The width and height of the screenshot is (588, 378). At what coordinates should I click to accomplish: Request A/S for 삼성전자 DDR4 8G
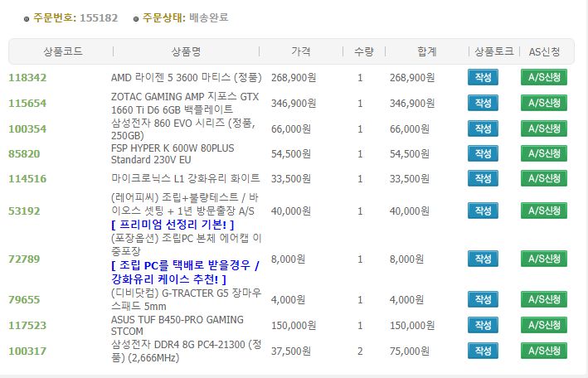544,351
